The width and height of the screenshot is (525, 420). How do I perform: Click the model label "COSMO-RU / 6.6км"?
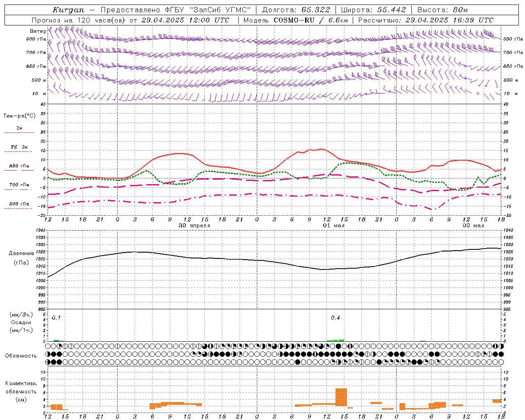coord(311,20)
